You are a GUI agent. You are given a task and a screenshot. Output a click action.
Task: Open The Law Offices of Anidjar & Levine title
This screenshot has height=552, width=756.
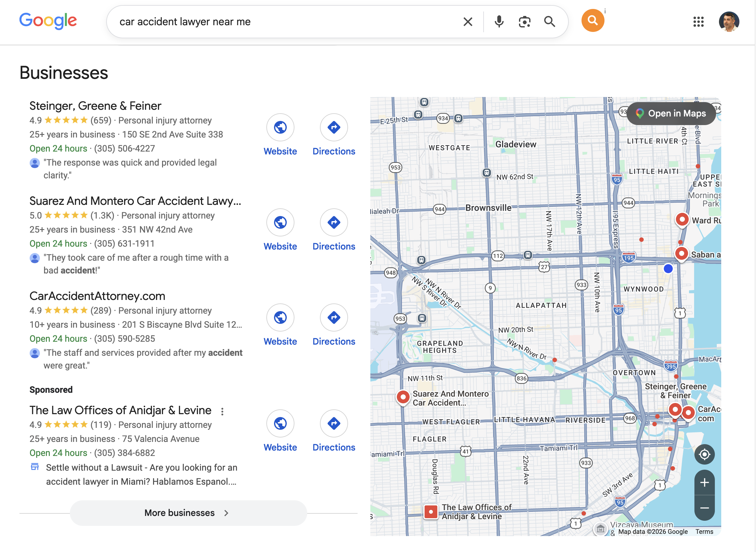(120, 410)
